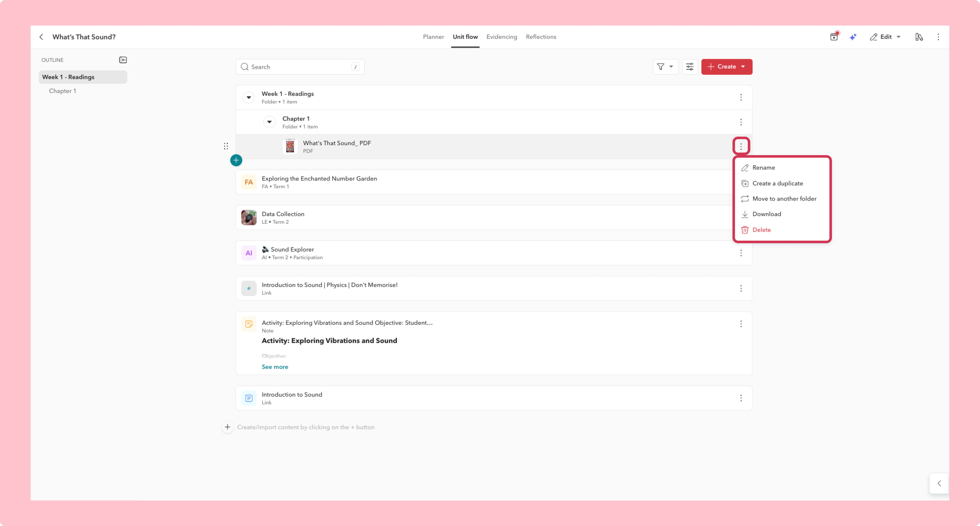This screenshot has width=980, height=526.
Task: Open display settings sliders icon
Action: click(x=690, y=67)
